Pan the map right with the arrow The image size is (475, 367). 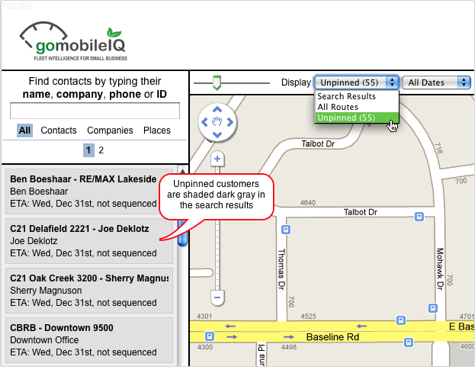click(x=230, y=122)
